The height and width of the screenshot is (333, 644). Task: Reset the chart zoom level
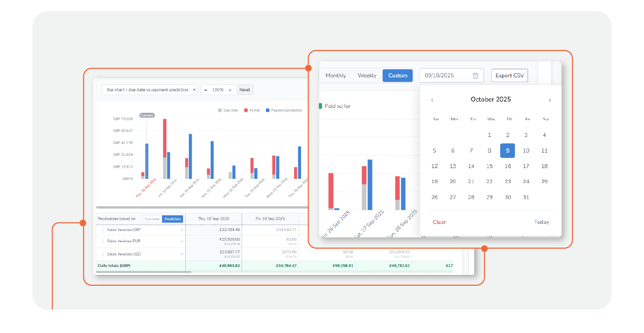point(245,90)
